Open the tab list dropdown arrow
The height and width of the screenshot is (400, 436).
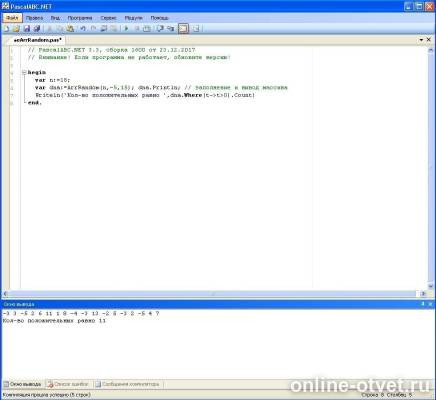point(421,40)
